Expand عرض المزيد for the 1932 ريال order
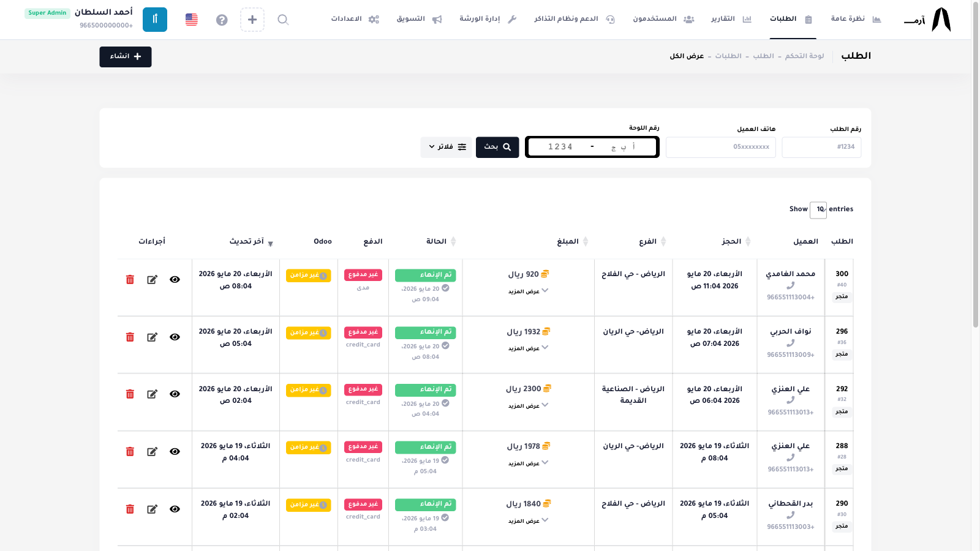Viewport: 980px width, 551px height. 528,348
